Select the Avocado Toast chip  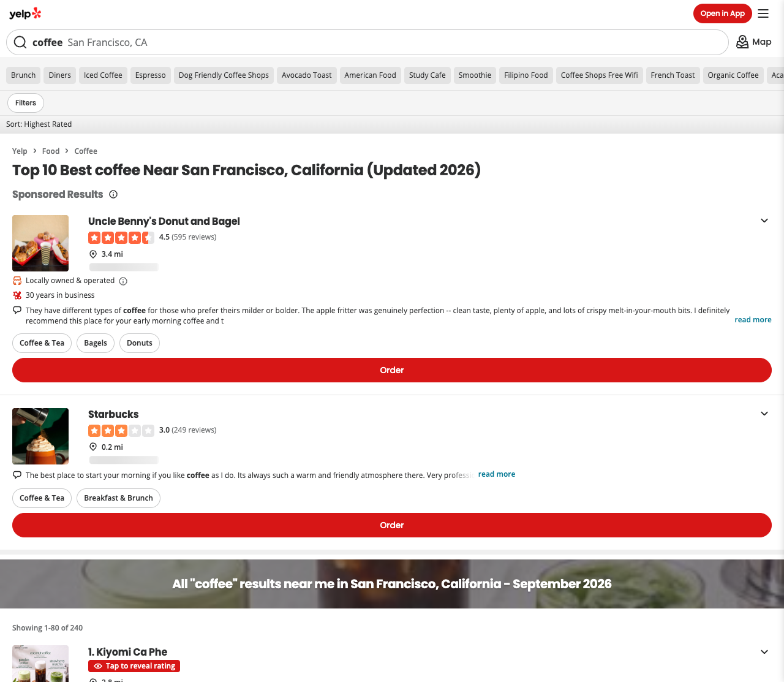(307, 75)
